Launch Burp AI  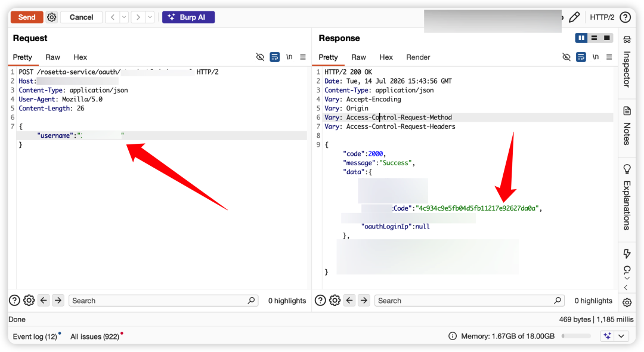[188, 17]
